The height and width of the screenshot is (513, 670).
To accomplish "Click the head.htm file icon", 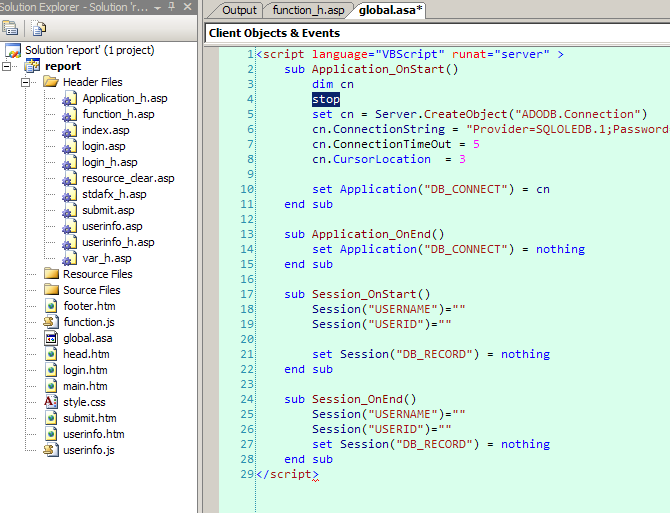I will (x=51, y=354).
